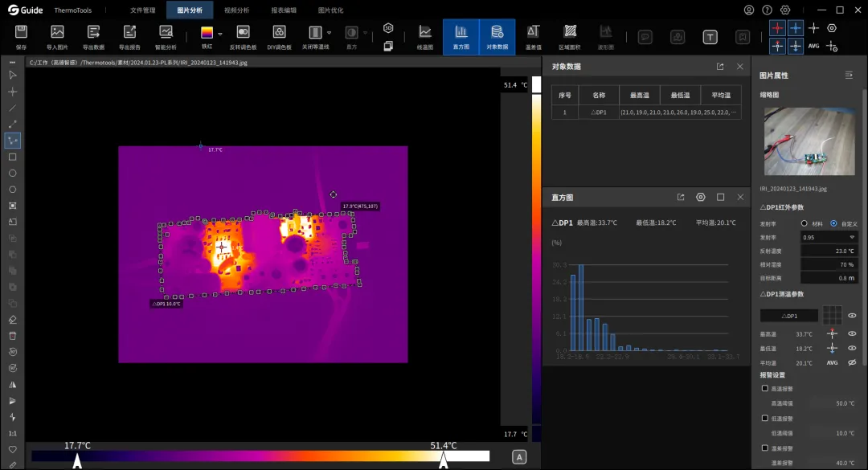868x470 pixels.
Task: Pop out the 对象数据 panel
Action: point(720,67)
